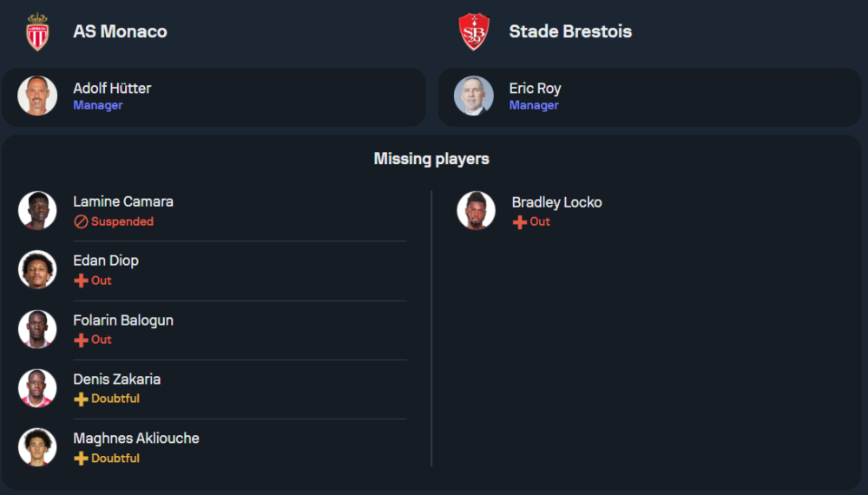Select Bradley Locko's player avatar
The height and width of the screenshot is (495, 868).
(x=476, y=210)
